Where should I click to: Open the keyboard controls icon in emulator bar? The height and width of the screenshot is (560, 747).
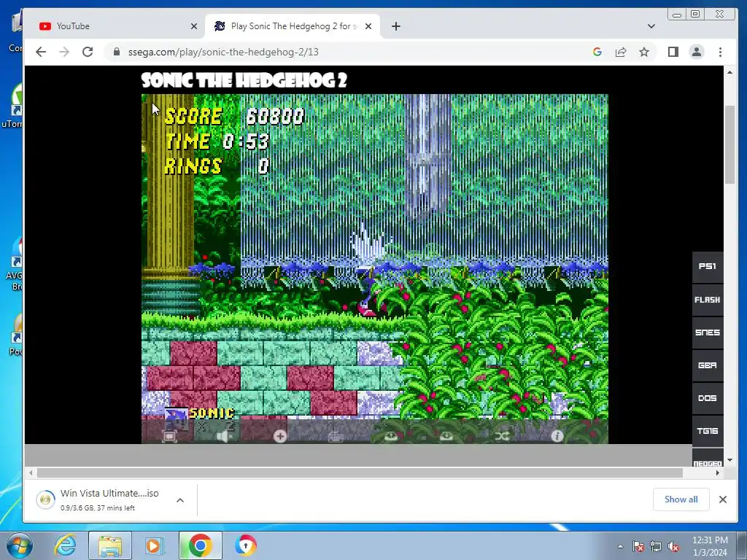(336, 436)
